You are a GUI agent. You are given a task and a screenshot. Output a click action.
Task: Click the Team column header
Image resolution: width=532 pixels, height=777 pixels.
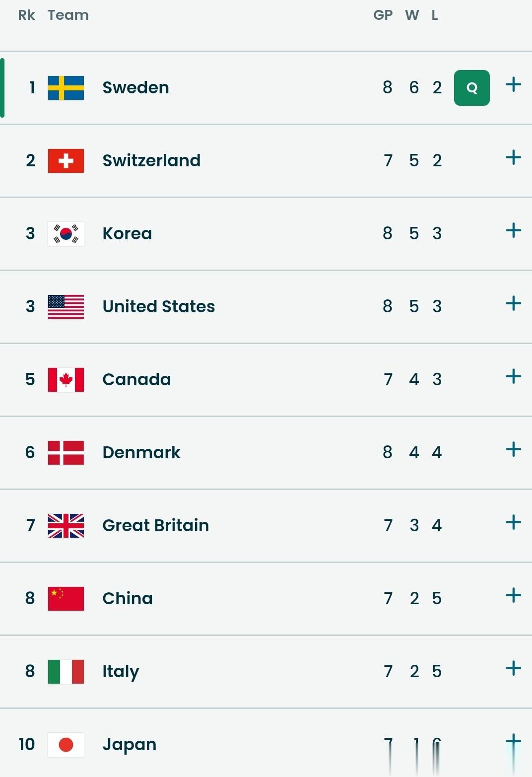[x=68, y=15]
